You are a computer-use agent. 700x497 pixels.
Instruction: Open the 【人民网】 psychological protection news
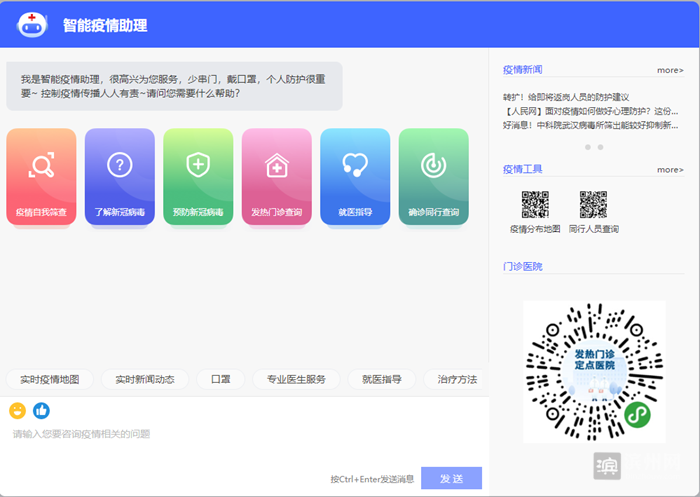click(591, 111)
